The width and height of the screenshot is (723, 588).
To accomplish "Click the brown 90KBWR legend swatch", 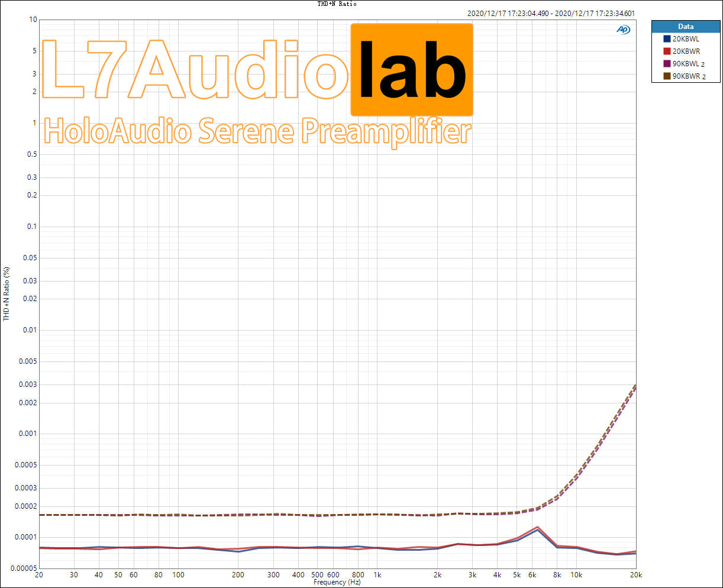I will tap(667, 76).
